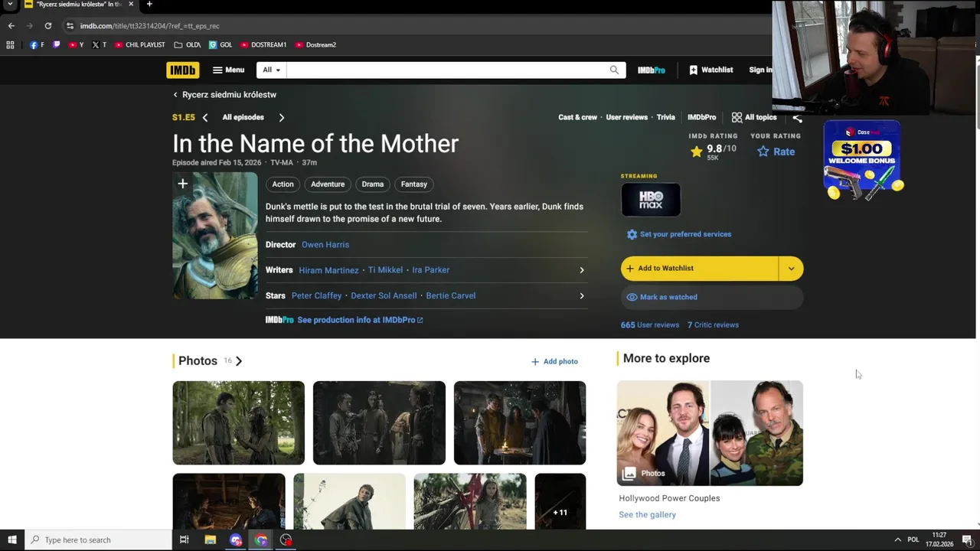
Task: Click the IMDb logo
Action: (182, 70)
